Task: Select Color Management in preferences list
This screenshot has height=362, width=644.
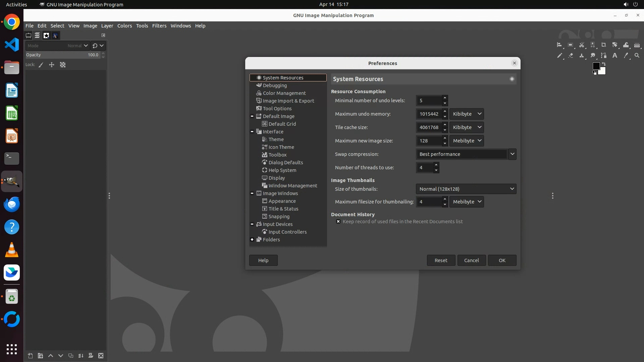Action: 284,93
